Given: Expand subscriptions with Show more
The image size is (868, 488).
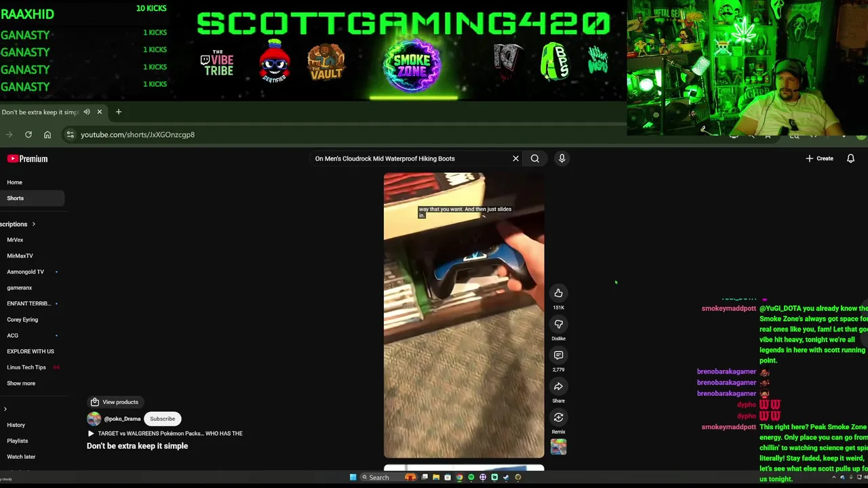Looking at the screenshot, I should pyautogui.click(x=20, y=384).
